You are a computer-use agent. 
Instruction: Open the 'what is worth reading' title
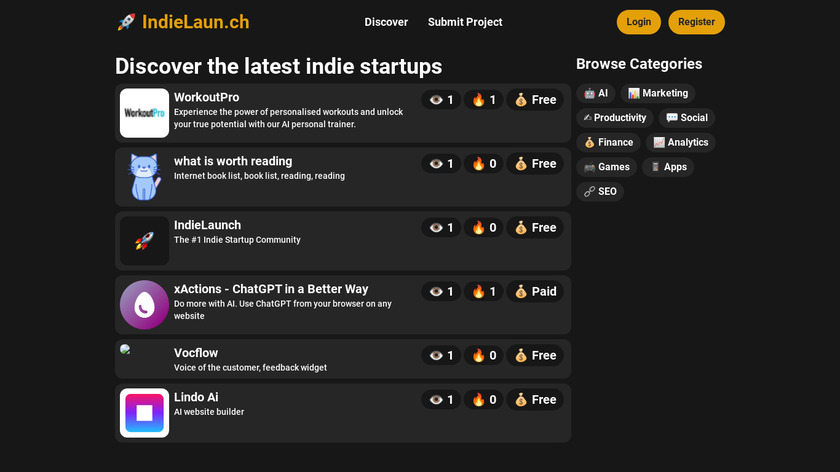[x=233, y=161]
